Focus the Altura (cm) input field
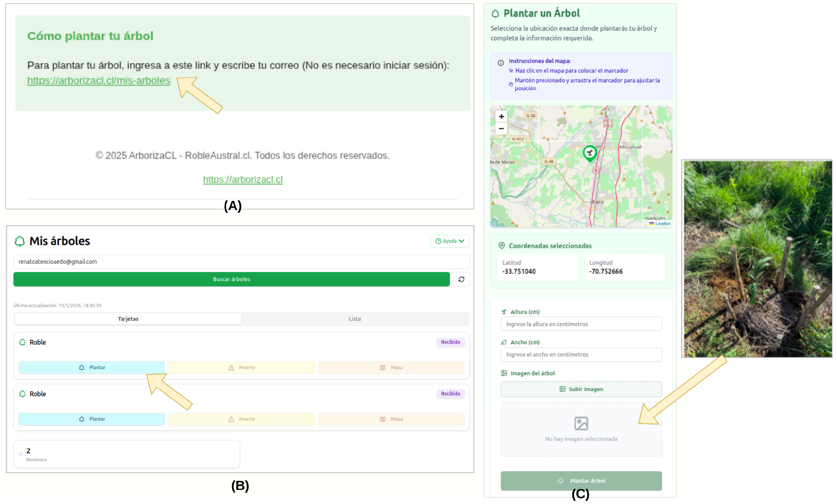Image resolution: width=837 pixels, height=504 pixels. click(x=581, y=324)
